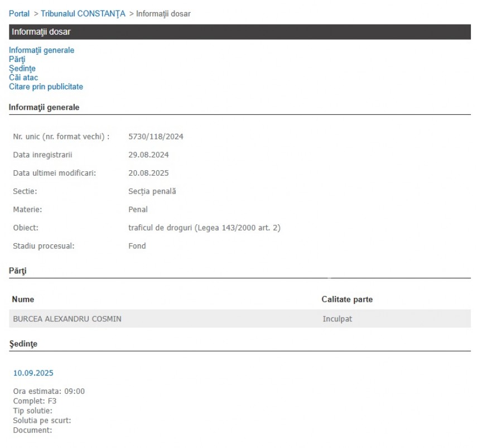Click the Inculpat party role cell
The image size is (477, 448).
338,319
